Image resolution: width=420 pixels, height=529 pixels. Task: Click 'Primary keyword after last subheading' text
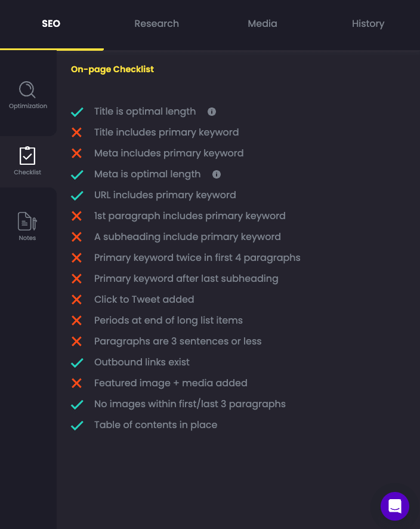[x=186, y=279]
